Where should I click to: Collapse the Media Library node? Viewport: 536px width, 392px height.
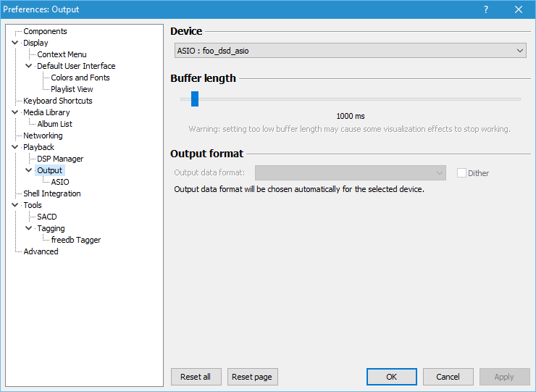(x=15, y=112)
